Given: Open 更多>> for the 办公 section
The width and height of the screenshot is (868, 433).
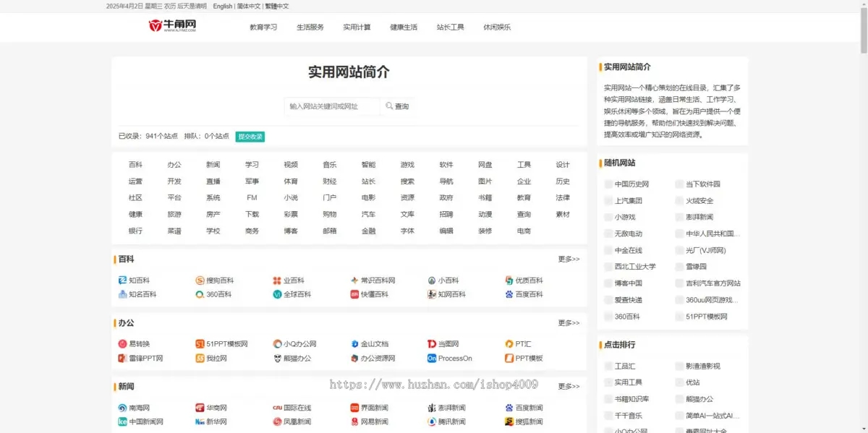Looking at the screenshot, I should tap(569, 323).
